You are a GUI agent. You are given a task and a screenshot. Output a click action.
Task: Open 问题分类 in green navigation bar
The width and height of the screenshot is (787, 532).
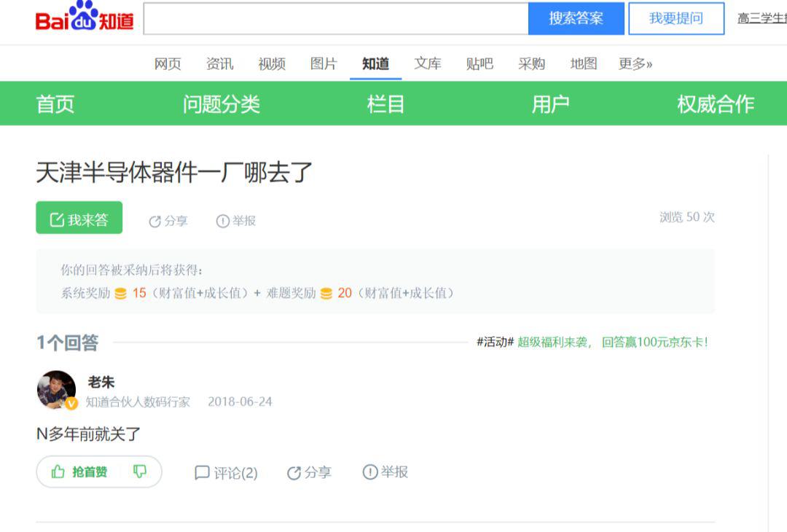(x=221, y=104)
